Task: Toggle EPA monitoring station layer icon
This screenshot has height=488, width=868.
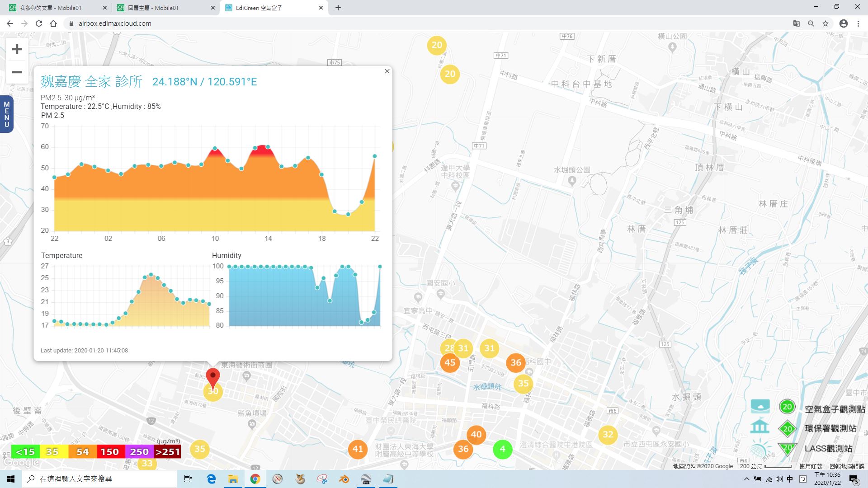Action: 760,427
